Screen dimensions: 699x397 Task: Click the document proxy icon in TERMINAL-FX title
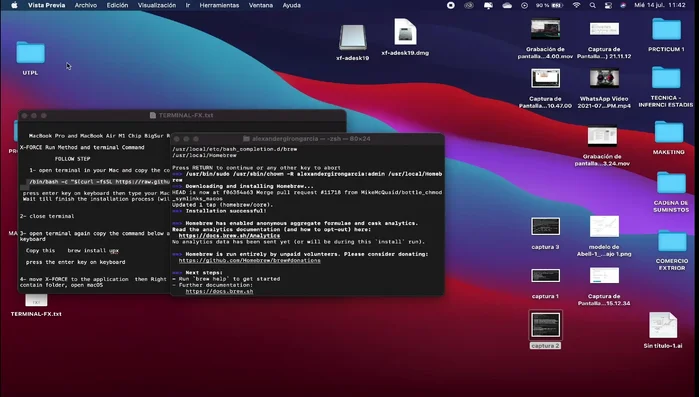click(x=152, y=115)
